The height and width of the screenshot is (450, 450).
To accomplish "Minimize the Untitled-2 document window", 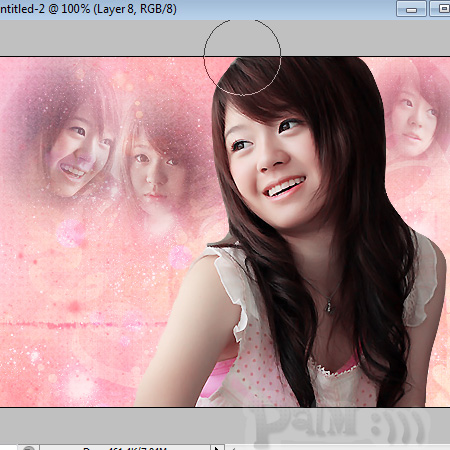I will tap(411, 9).
